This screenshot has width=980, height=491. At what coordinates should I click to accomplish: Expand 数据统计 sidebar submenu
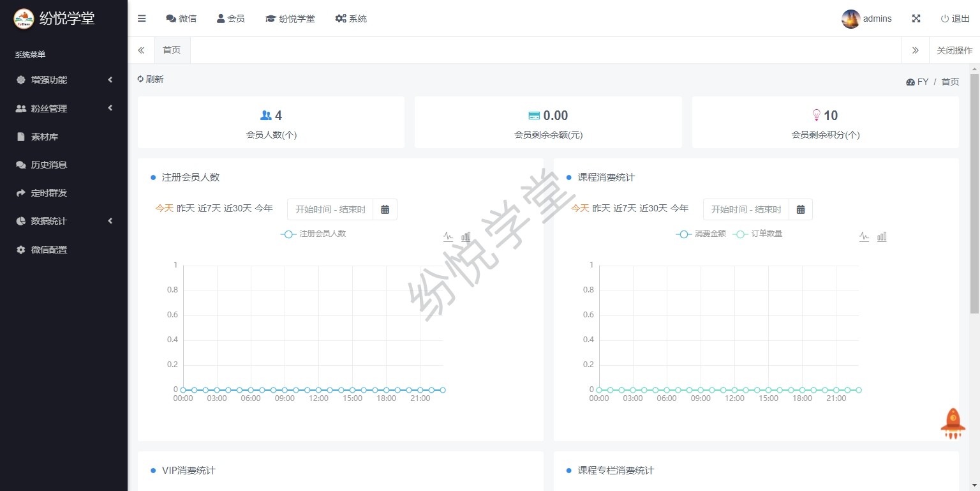coord(64,221)
